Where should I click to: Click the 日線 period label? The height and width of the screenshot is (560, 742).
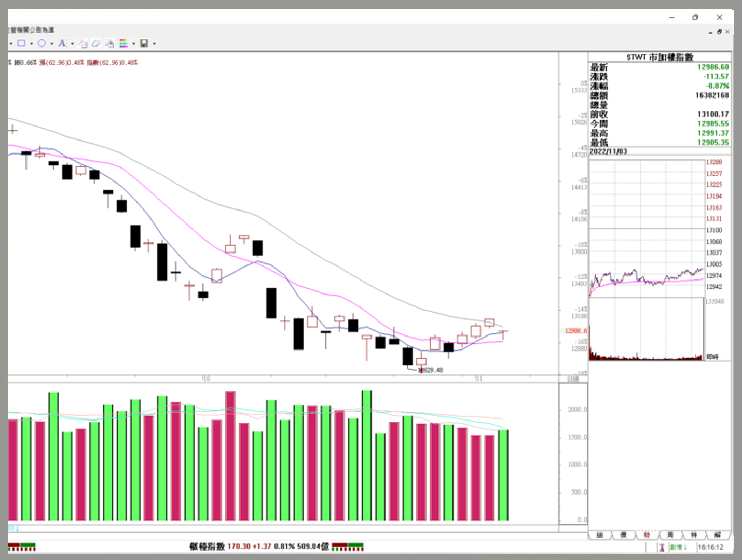coord(573,379)
